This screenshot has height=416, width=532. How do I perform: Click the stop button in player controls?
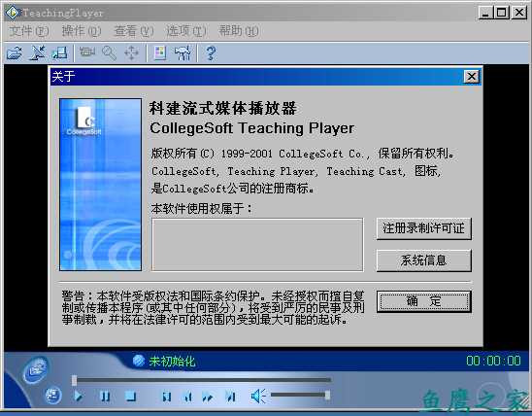pyautogui.click(x=131, y=397)
